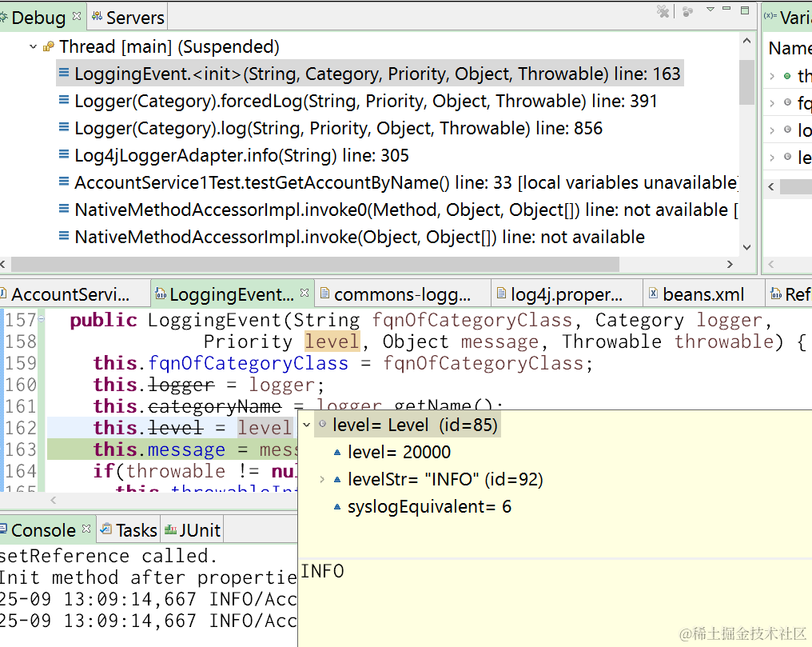Image resolution: width=812 pixels, height=647 pixels.
Task: Click file icon on log4j.proper... tab
Action: 501,294
